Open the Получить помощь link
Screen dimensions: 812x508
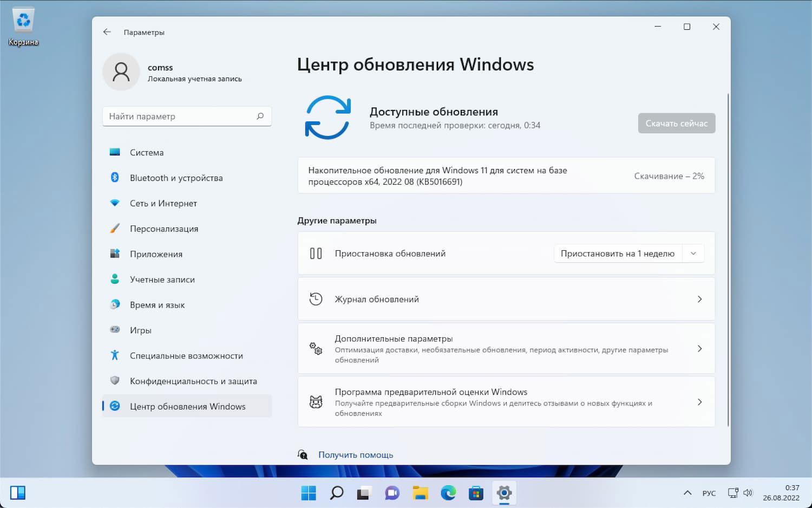[x=356, y=454]
